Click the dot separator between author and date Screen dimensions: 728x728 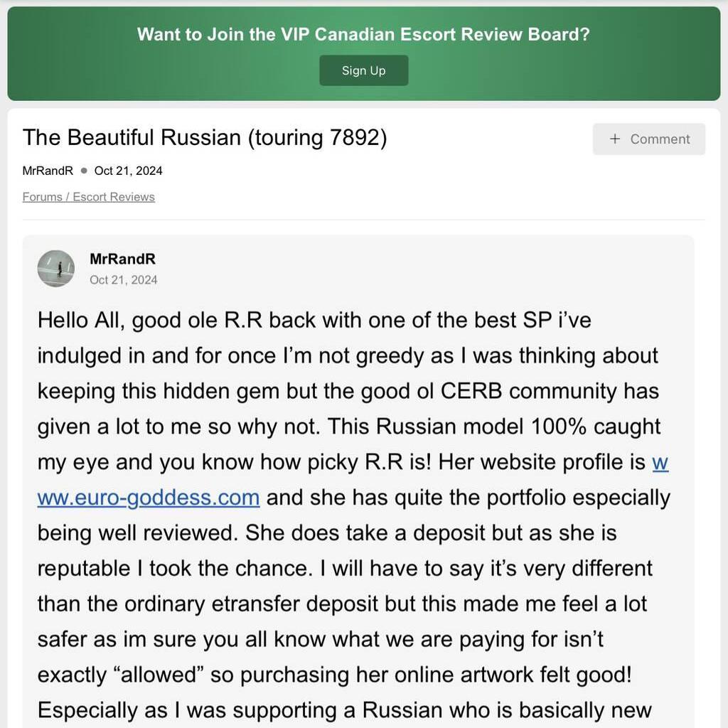coord(84,171)
